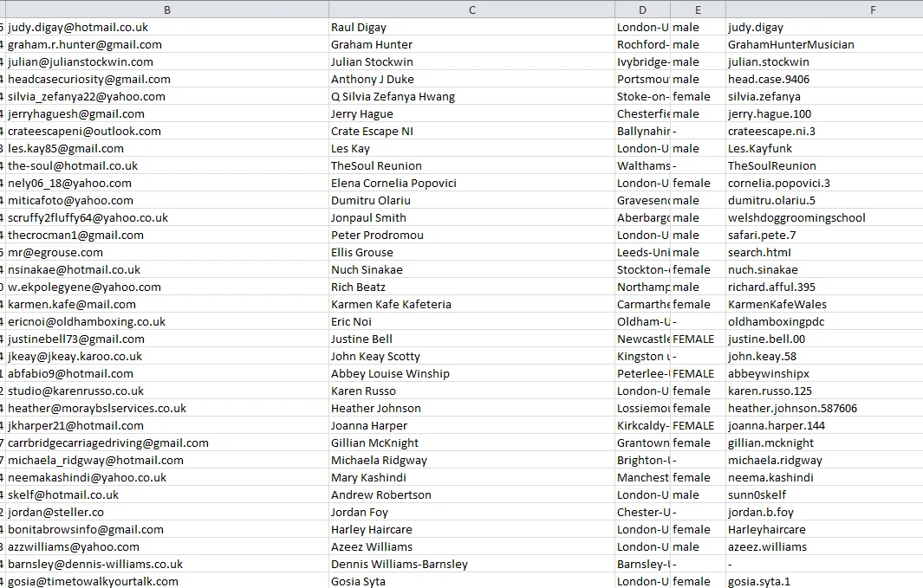The width and height of the screenshot is (923, 588).
Task: Click the column D header
Action: pyautogui.click(x=642, y=9)
